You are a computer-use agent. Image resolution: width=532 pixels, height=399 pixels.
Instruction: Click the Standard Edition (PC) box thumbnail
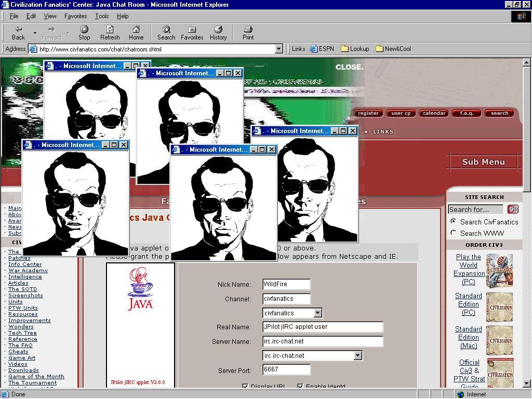click(500, 307)
